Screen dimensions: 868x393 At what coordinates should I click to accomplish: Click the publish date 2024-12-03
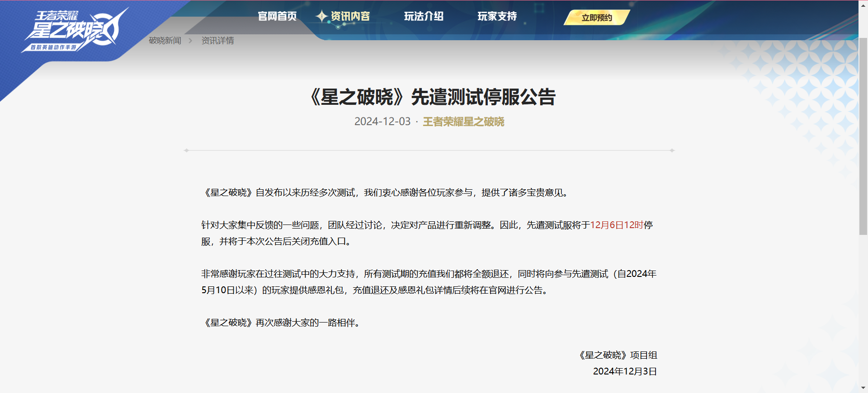click(382, 122)
